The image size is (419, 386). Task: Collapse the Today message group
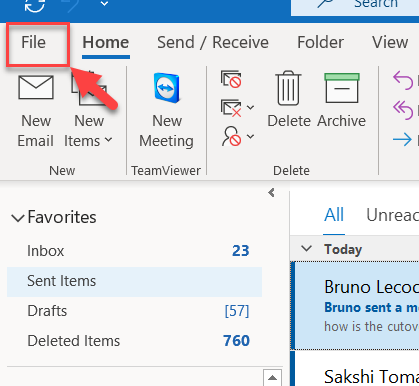(306, 248)
